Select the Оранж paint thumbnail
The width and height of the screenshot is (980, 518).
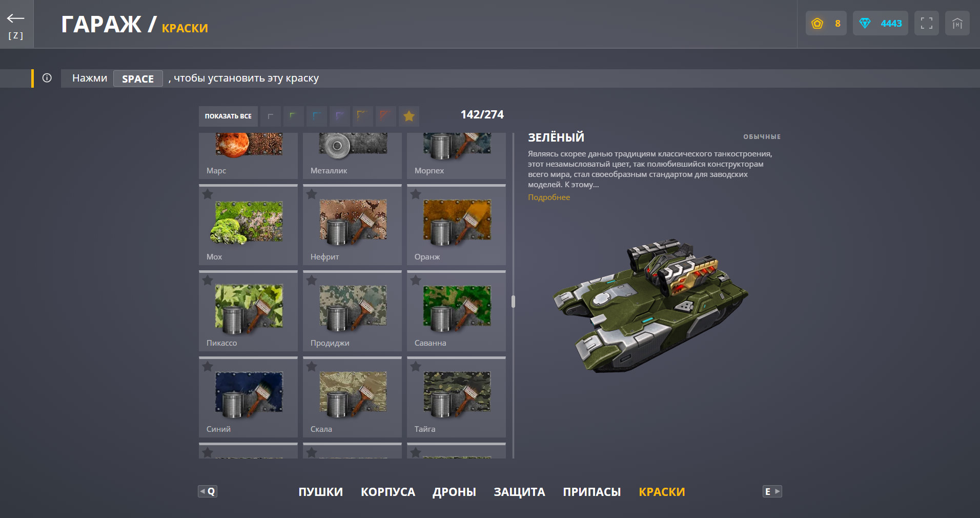(x=457, y=223)
